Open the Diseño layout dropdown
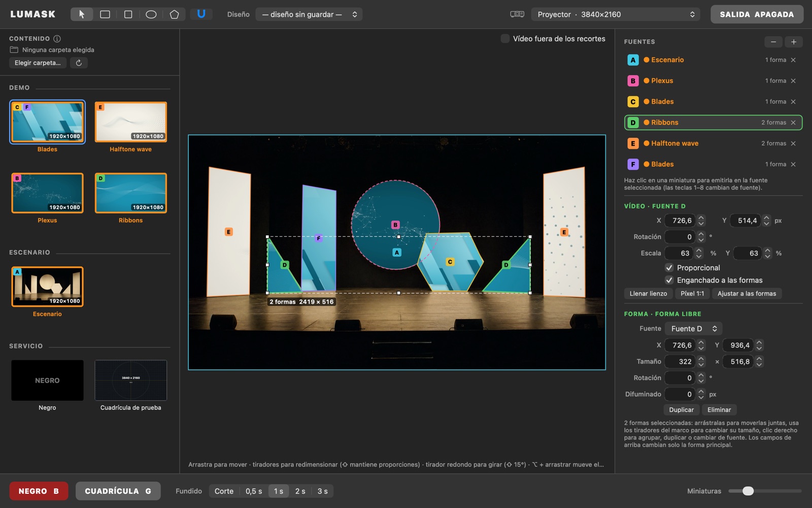Screen dimensions: 812x508 point(309,14)
